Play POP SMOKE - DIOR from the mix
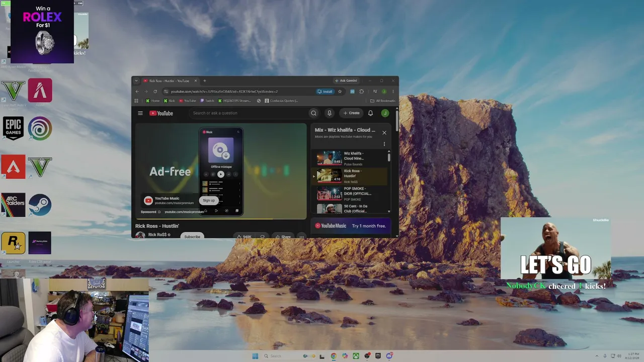The width and height of the screenshot is (644, 362). tap(350, 194)
